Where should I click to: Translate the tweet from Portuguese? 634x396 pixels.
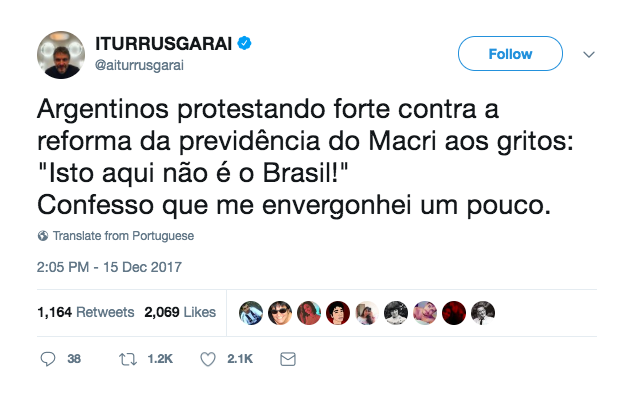point(123,236)
